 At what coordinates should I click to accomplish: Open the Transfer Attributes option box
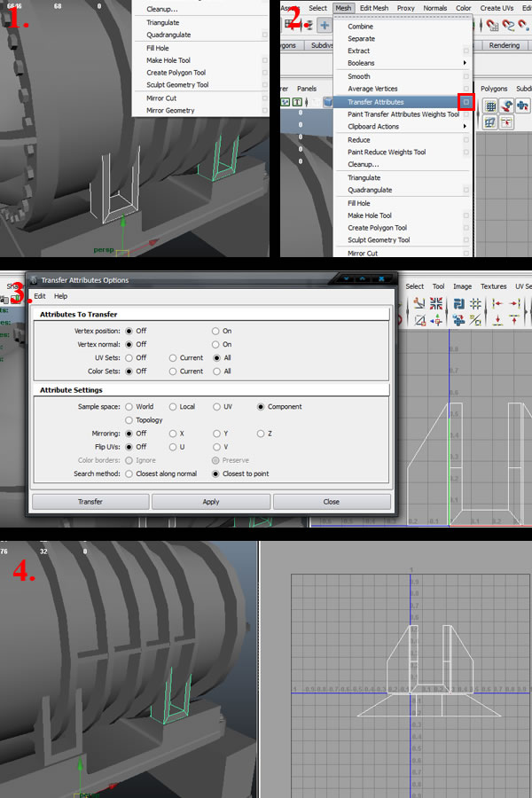(x=465, y=102)
